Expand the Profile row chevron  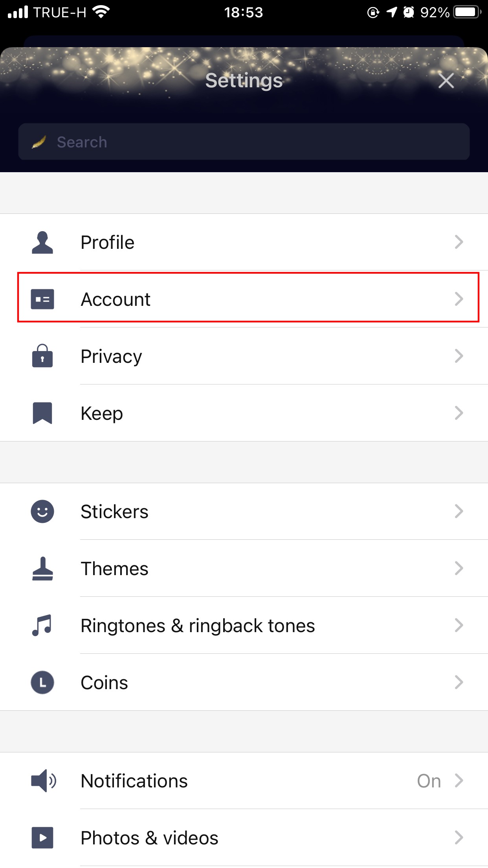click(x=459, y=242)
